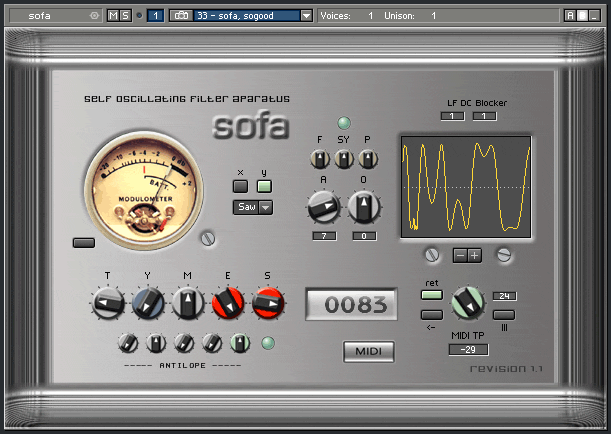Solo the sofa instrument with S button

coord(125,16)
